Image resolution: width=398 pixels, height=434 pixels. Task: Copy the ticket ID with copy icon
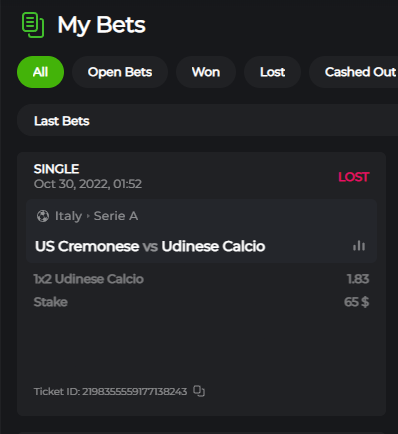[x=199, y=391]
